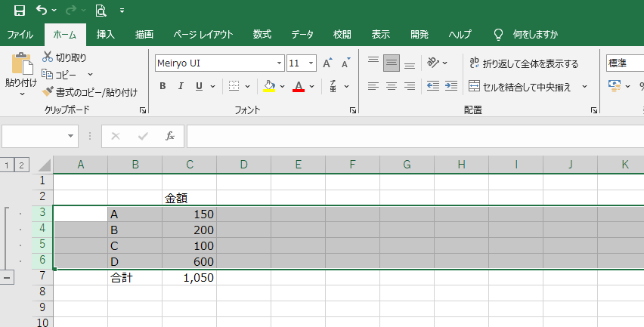The height and width of the screenshot is (327, 644).
Task: Click the insert function fx icon
Action: (x=170, y=136)
